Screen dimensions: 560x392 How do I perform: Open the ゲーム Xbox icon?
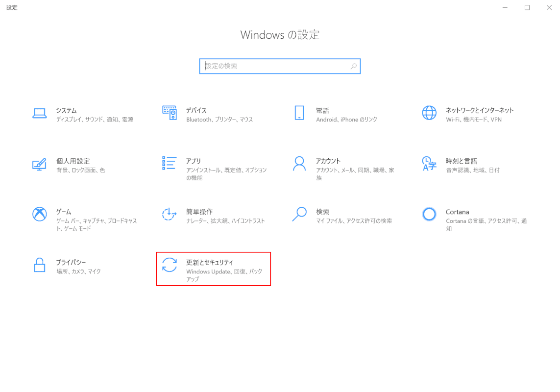click(39, 214)
